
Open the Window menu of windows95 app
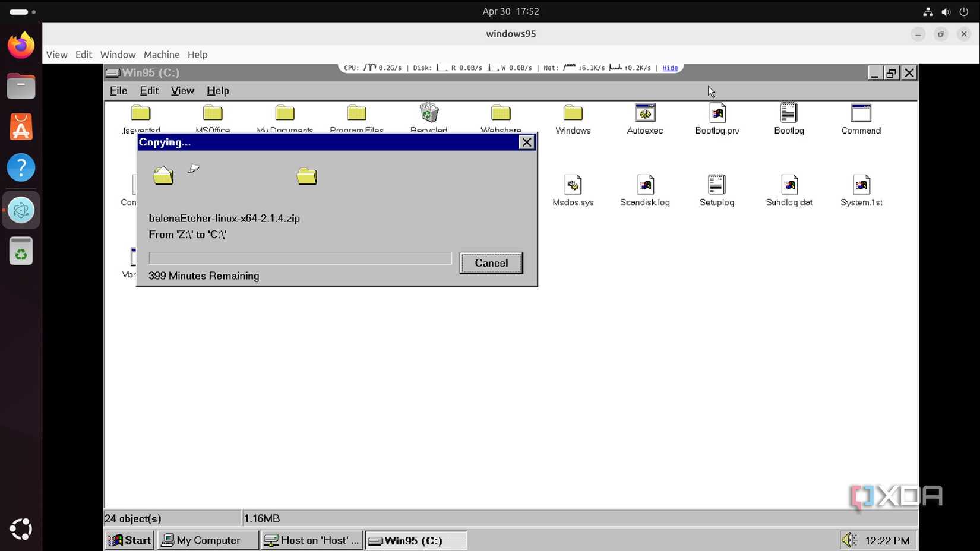[118, 55]
